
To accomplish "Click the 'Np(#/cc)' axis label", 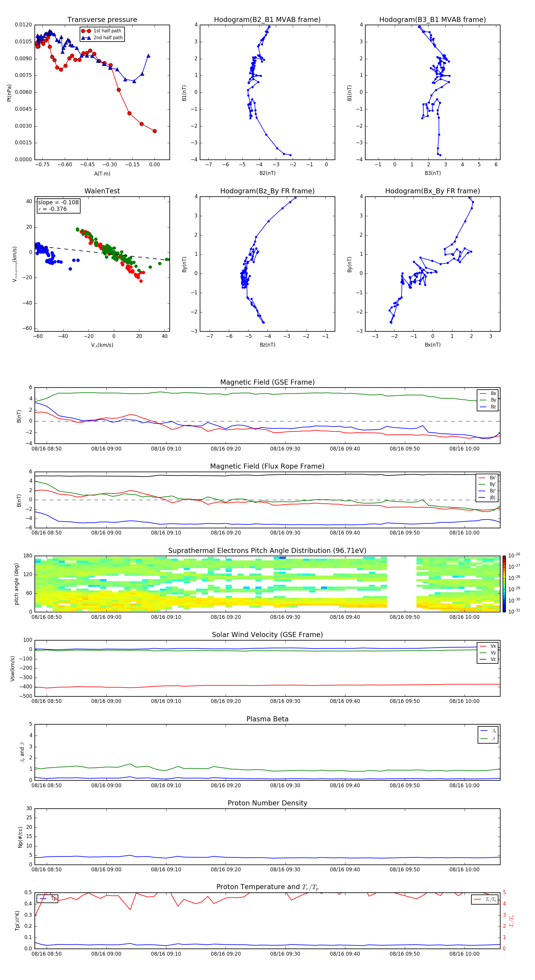I will 21,837.
